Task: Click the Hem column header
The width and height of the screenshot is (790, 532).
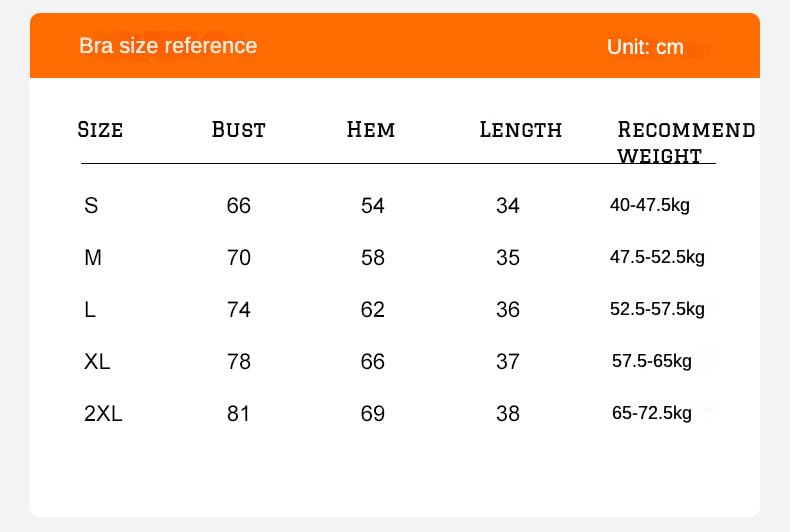Action: pyautogui.click(x=371, y=130)
